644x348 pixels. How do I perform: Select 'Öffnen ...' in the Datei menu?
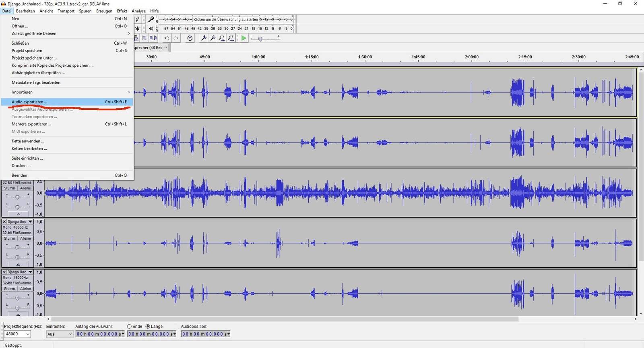coord(67,26)
